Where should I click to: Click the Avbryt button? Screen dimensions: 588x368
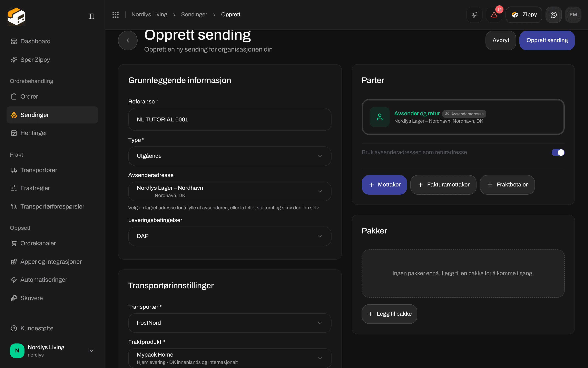tap(501, 40)
